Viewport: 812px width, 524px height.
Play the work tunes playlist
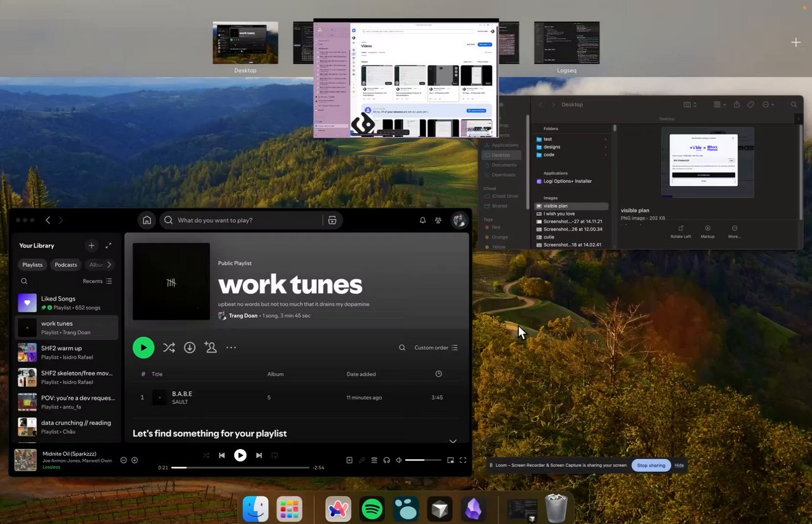point(143,348)
